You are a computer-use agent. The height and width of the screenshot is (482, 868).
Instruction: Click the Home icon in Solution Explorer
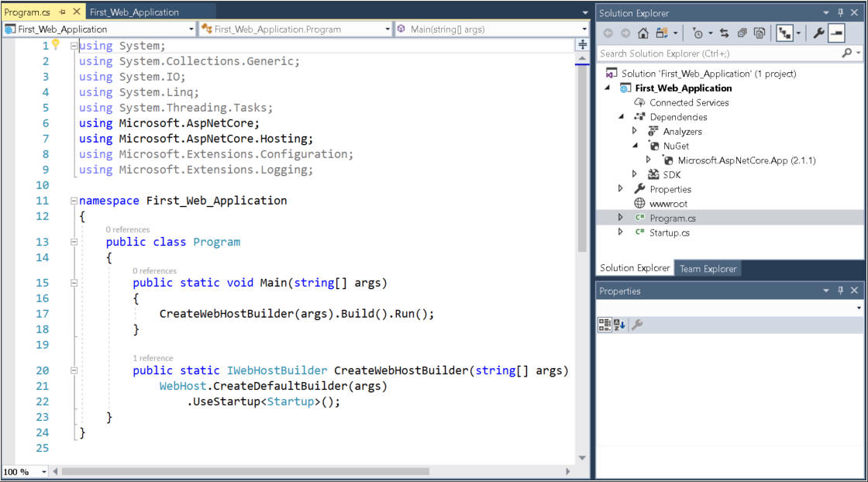[x=642, y=32]
